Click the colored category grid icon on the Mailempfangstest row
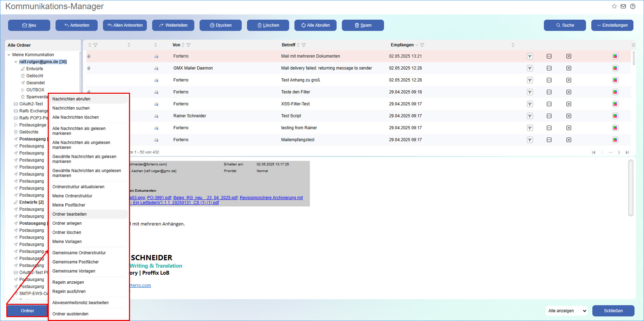 pos(615,139)
